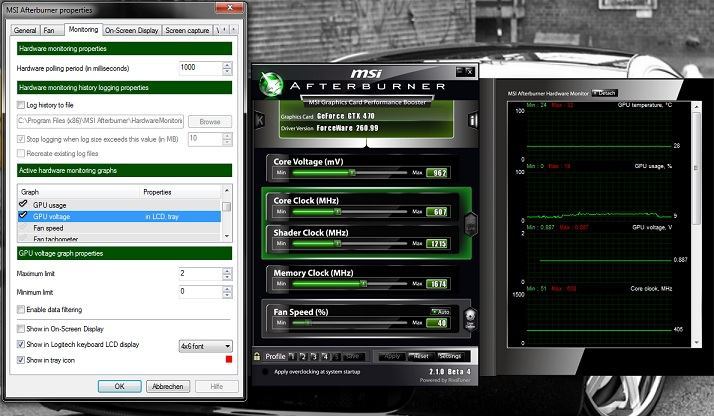Click the Core Voltage slider handle

pyautogui.click(x=352, y=172)
